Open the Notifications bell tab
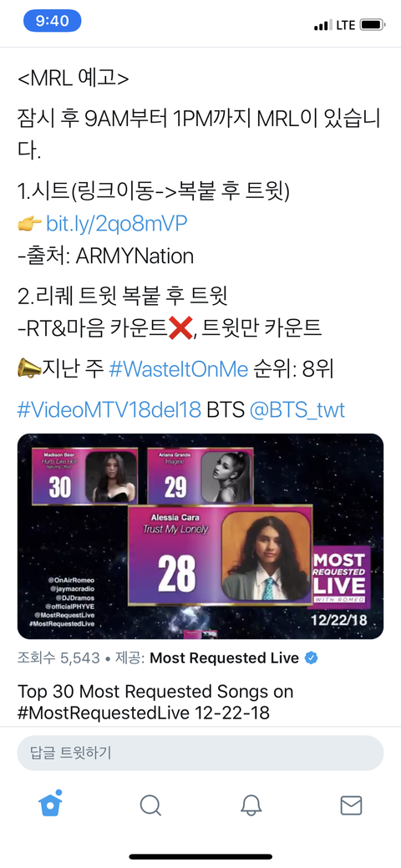Image resolution: width=401 pixels, height=868 pixels. click(251, 805)
